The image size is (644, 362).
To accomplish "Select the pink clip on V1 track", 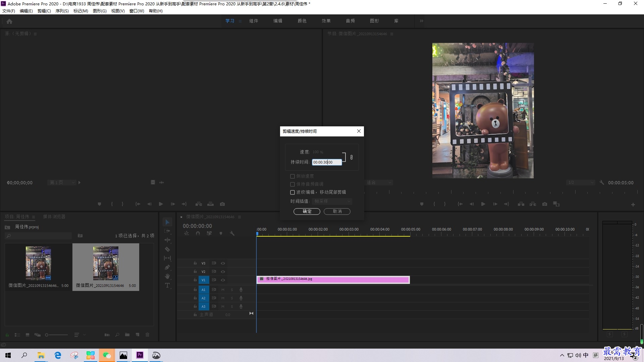I will tap(333, 280).
